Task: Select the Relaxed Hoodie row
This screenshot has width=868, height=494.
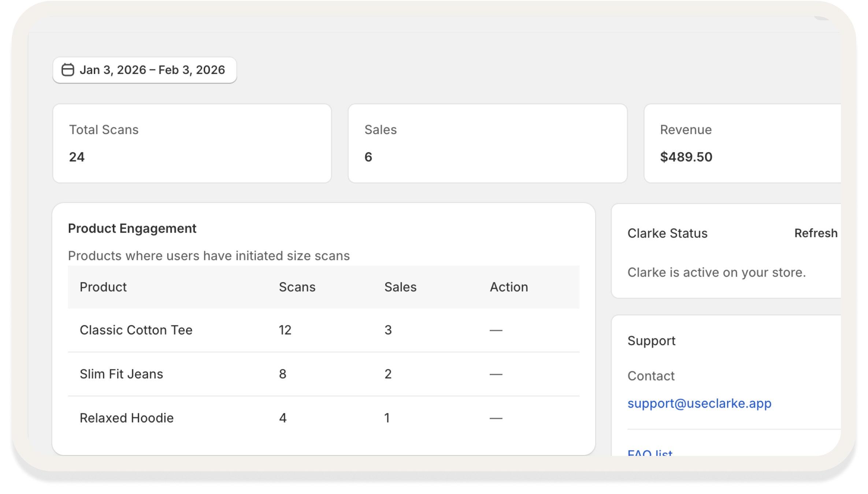Action: click(x=126, y=418)
